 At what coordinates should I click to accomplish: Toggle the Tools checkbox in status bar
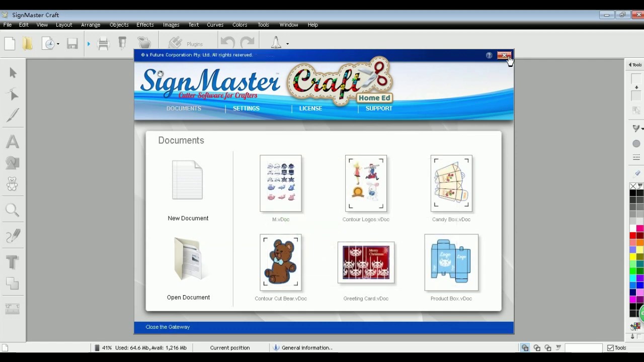[610, 348]
